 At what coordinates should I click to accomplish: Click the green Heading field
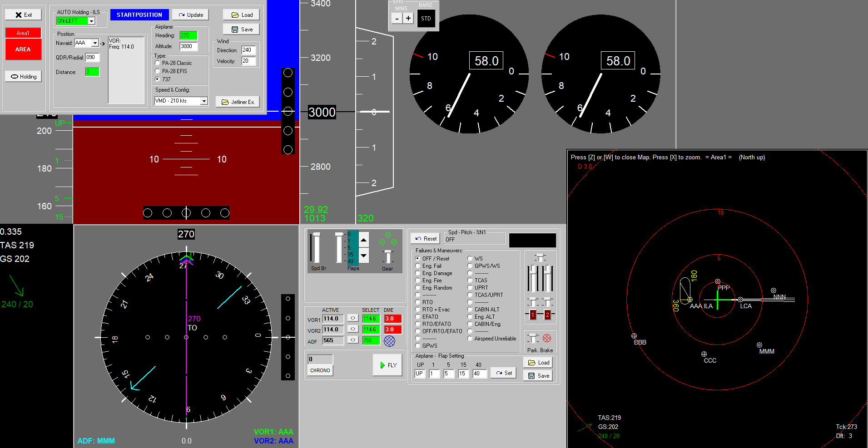(x=188, y=35)
